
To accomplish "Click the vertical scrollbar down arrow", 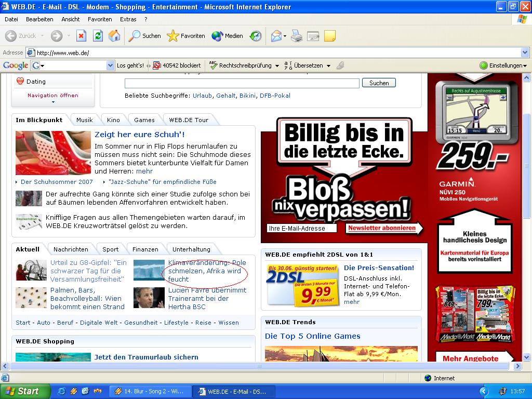I will [526, 356].
